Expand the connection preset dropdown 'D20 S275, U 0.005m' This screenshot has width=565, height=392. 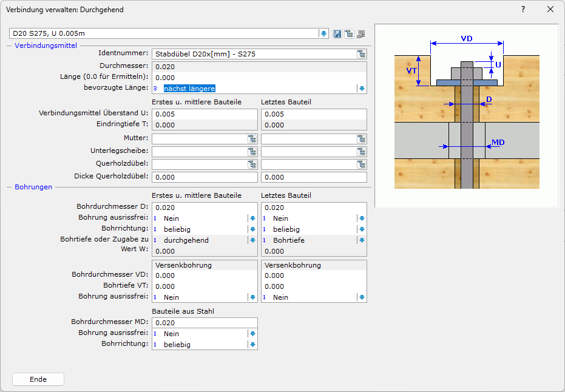click(323, 34)
